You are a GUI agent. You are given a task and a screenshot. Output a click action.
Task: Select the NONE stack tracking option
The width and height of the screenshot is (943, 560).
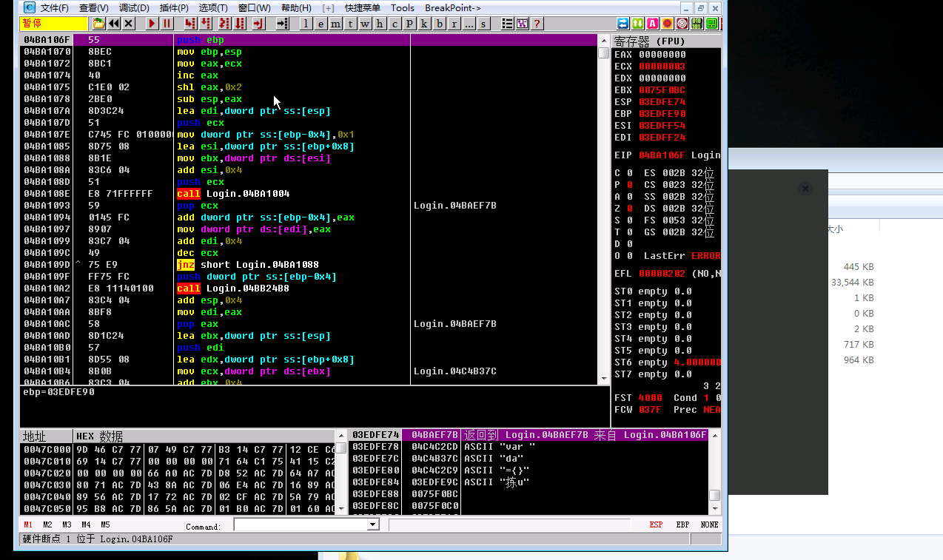[709, 524]
